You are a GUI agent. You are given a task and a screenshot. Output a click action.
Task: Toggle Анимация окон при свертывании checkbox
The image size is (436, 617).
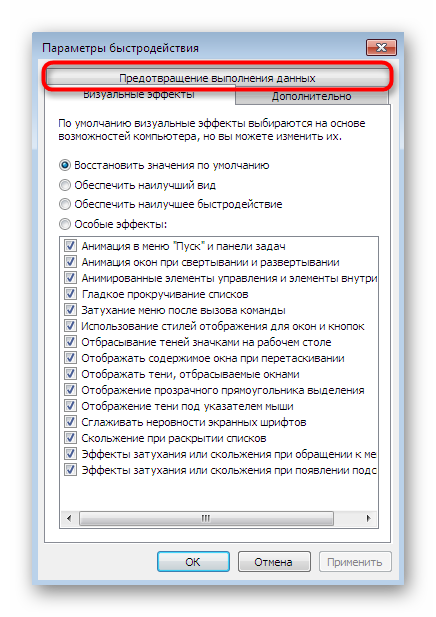pyautogui.click(x=70, y=262)
